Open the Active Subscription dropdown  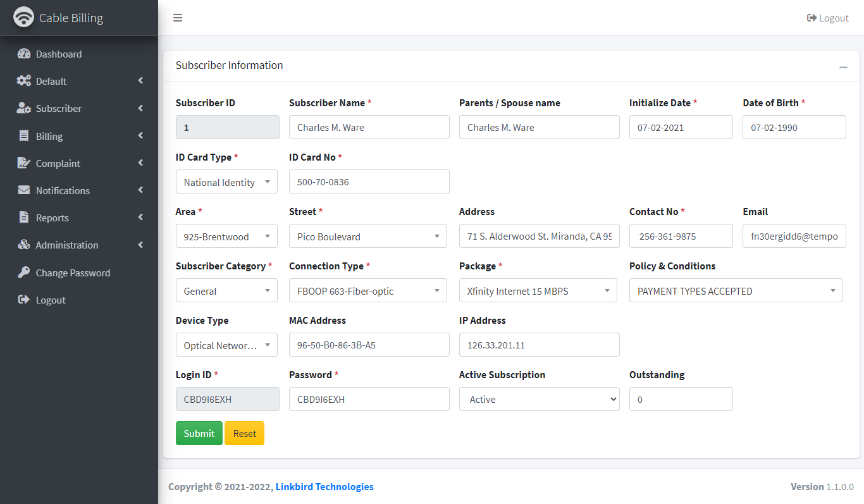[x=539, y=399]
